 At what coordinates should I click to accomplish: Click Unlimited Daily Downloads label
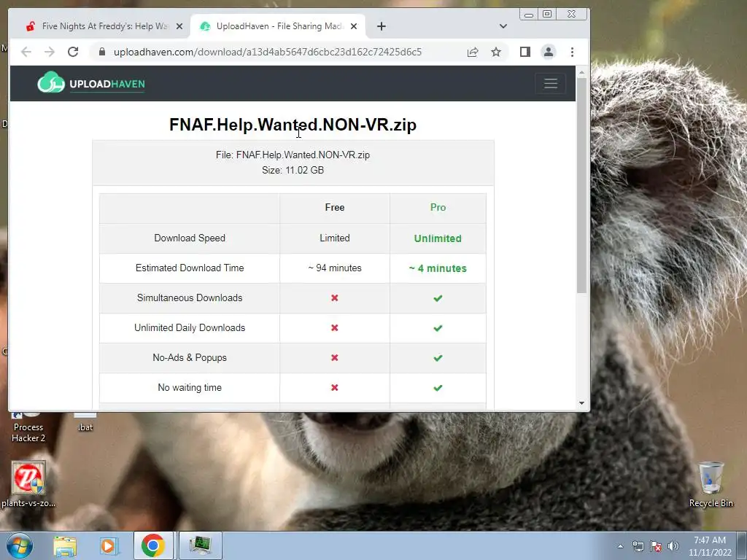190,327
